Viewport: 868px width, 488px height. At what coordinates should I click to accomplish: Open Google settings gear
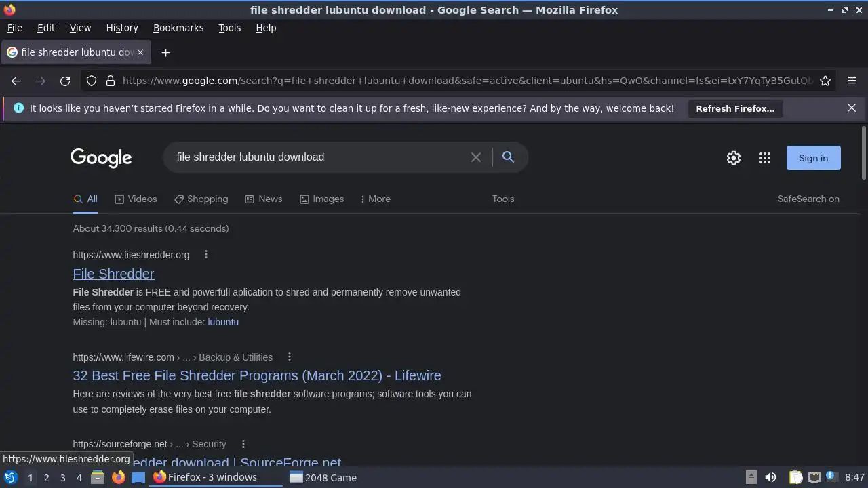coord(734,158)
